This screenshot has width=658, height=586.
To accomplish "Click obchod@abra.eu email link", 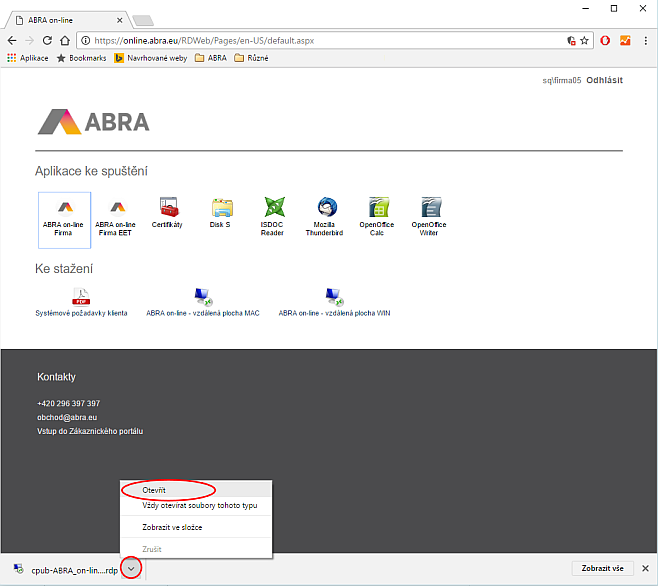I will point(67,417).
